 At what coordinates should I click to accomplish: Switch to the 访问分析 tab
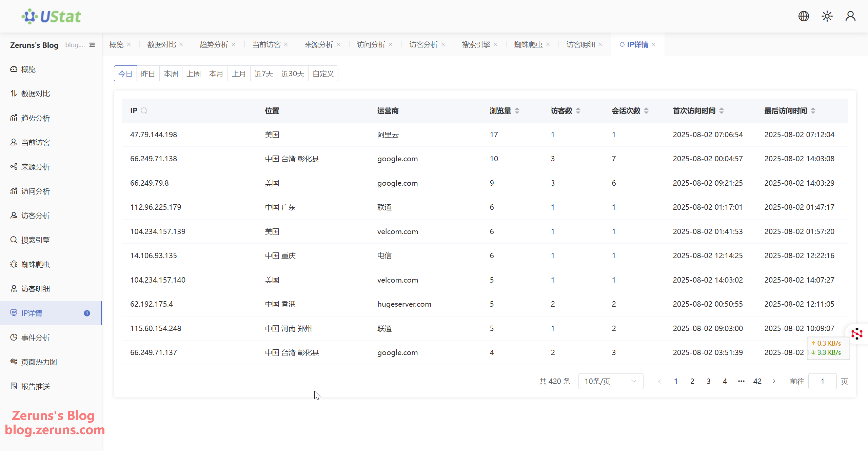[x=371, y=45]
